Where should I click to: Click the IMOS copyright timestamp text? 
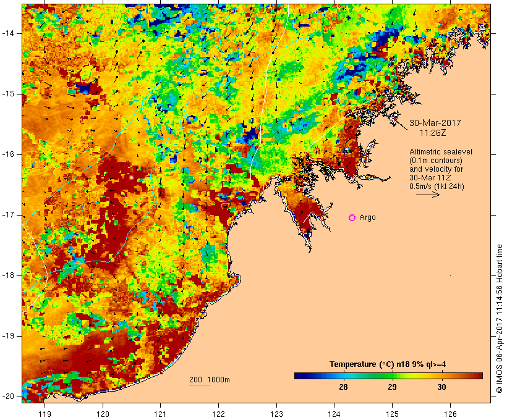coord(499,319)
